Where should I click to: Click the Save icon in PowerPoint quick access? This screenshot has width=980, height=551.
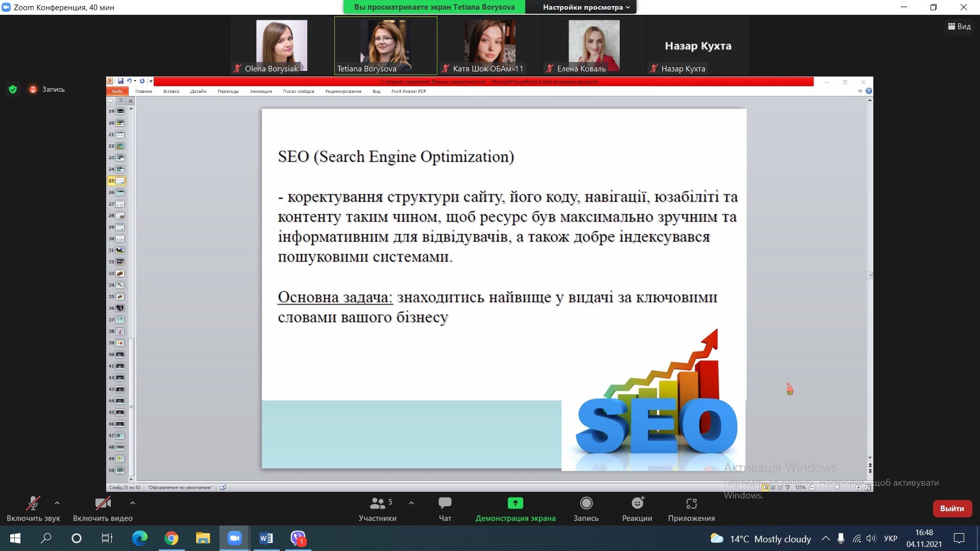[x=120, y=81]
